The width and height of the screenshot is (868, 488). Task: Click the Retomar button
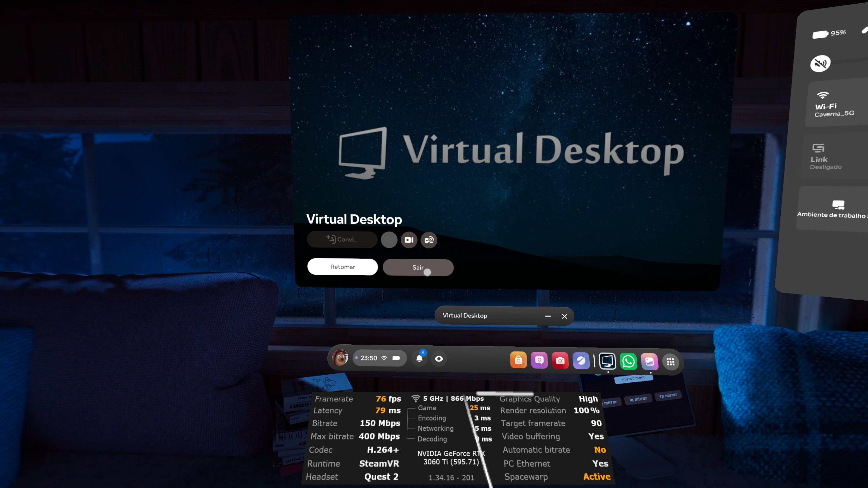click(x=342, y=267)
